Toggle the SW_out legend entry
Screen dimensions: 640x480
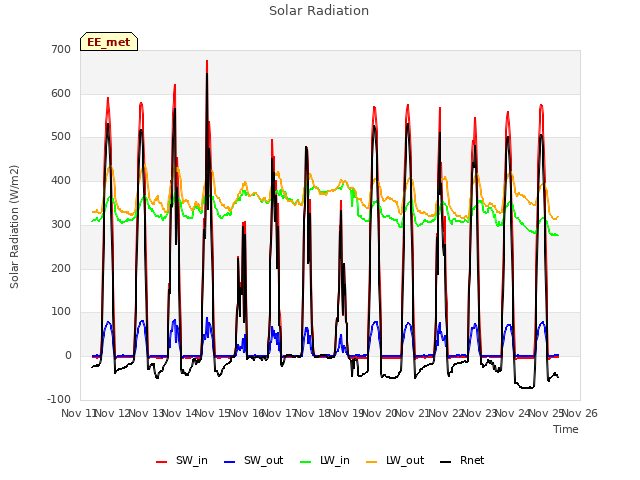pos(253,460)
